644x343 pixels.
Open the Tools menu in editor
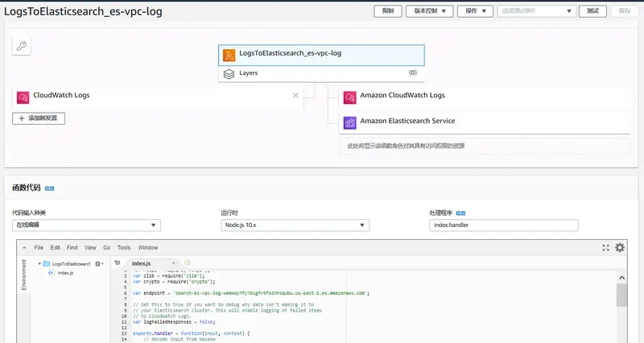[124, 248]
